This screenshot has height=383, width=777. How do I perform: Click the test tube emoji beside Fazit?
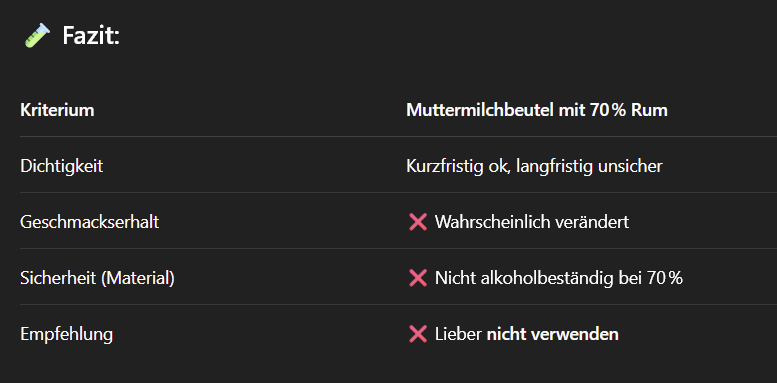click(38, 36)
